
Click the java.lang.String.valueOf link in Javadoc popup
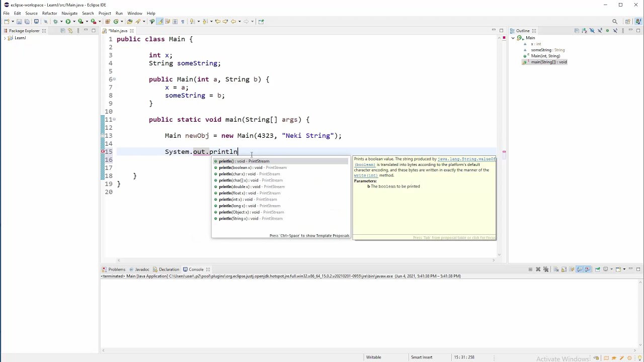466,159
